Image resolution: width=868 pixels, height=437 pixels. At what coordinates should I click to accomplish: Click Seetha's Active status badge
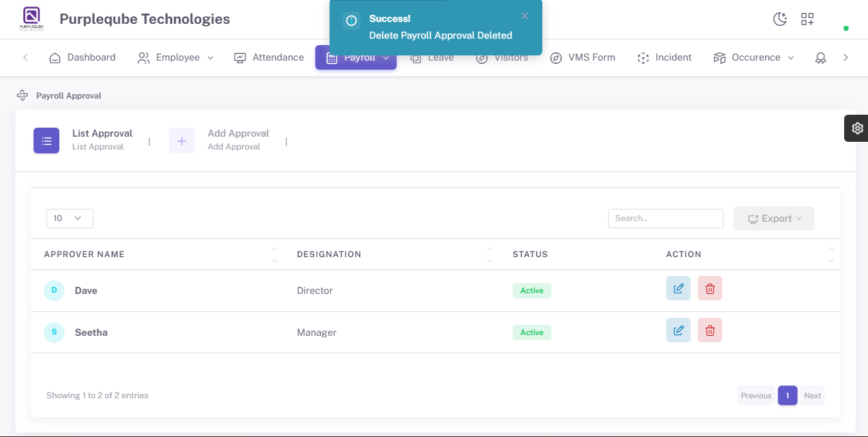pyautogui.click(x=532, y=333)
